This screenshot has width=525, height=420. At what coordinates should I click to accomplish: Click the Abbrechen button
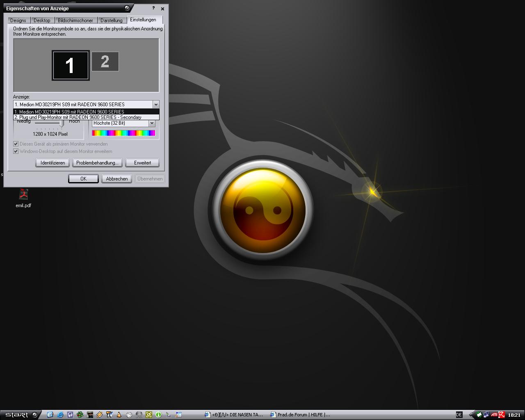(x=117, y=179)
